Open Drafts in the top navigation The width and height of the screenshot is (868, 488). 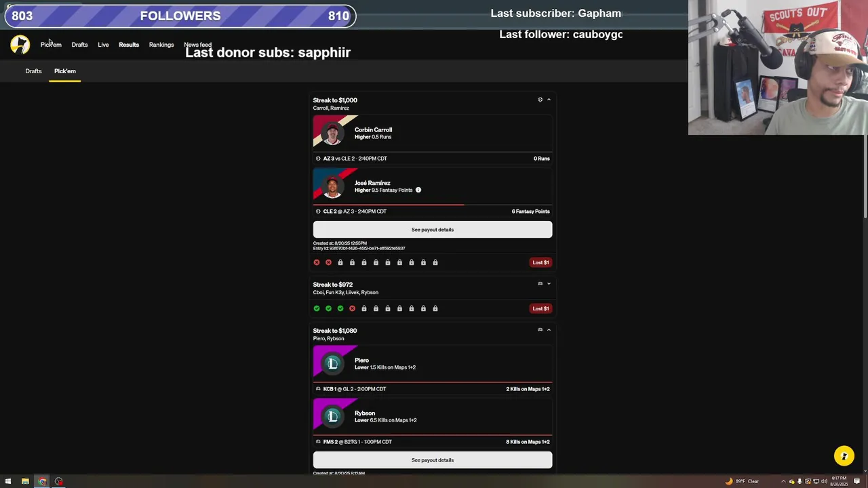pyautogui.click(x=79, y=45)
